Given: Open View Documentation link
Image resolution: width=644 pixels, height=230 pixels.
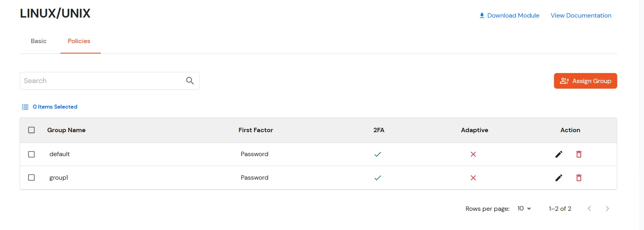Looking at the screenshot, I should click(581, 15).
